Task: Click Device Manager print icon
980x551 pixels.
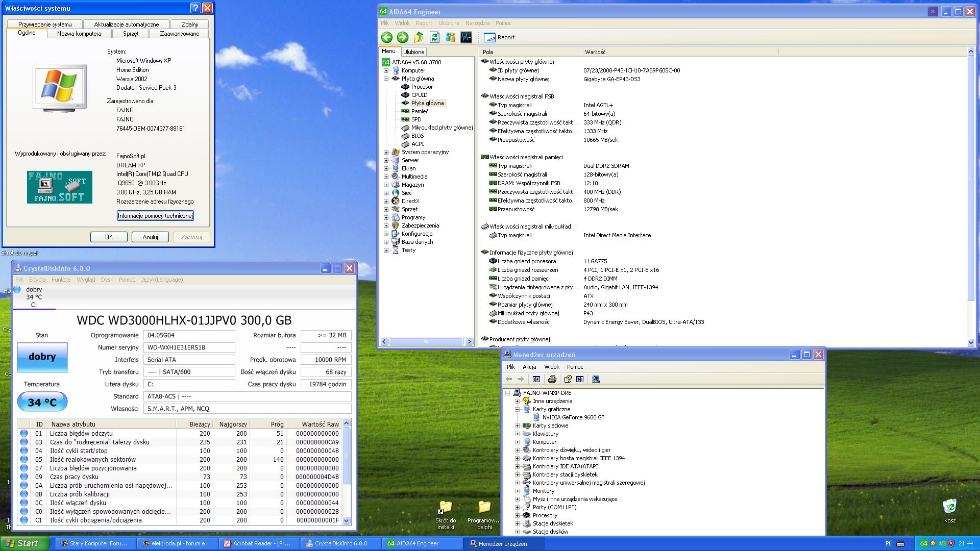Action: pyautogui.click(x=552, y=379)
